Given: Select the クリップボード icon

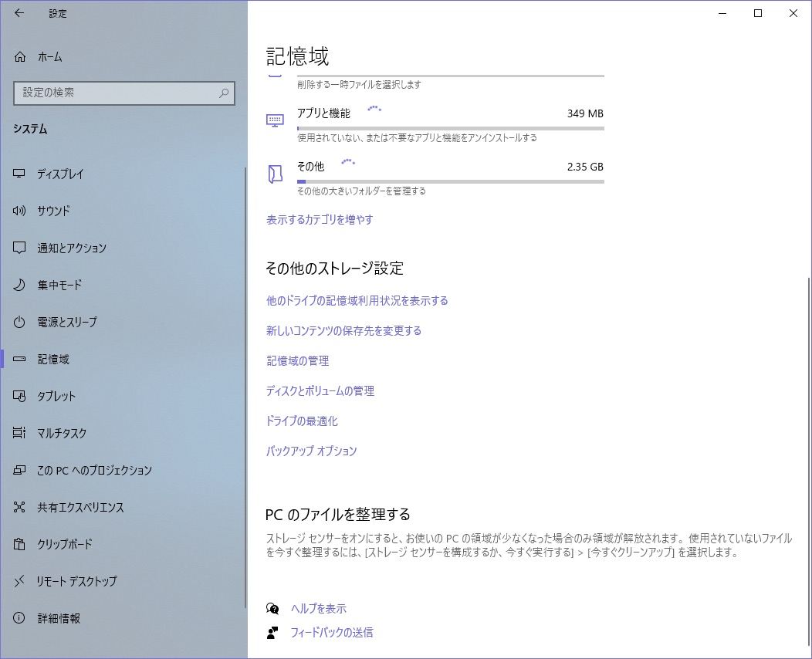Looking at the screenshot, I should (x=19, y=544).
